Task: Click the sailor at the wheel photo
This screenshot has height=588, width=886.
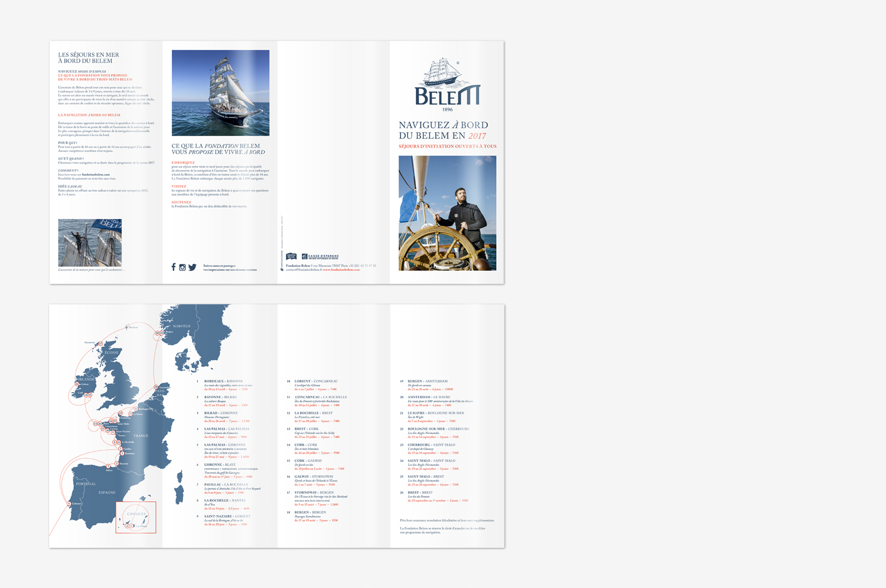Action: click(x=447, y=213)
